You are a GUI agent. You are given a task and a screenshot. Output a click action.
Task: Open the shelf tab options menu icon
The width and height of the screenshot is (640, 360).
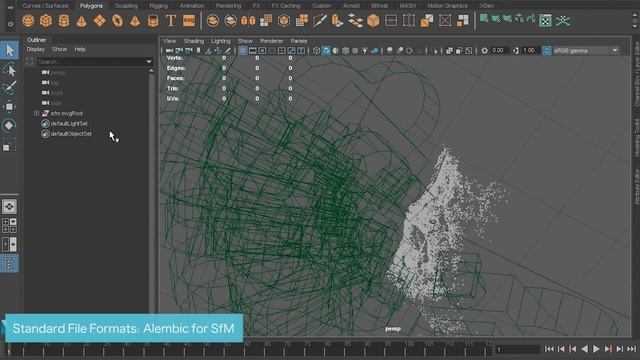click(10, 24)
